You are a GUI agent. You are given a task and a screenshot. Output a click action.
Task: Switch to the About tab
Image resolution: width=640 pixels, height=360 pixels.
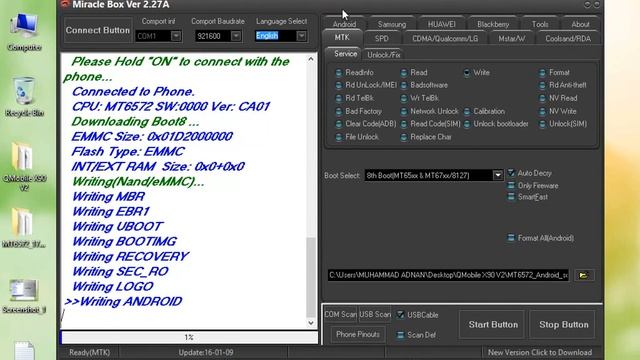click(x=580, y=24)
